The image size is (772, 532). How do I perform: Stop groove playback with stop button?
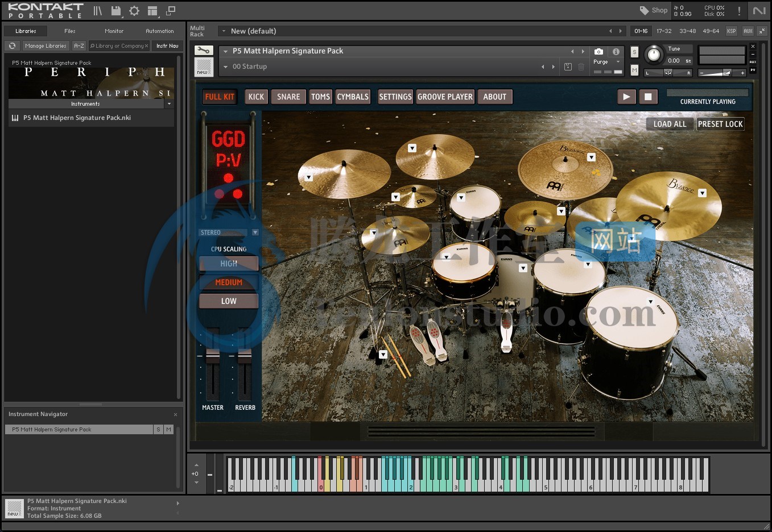pos(648,97)
